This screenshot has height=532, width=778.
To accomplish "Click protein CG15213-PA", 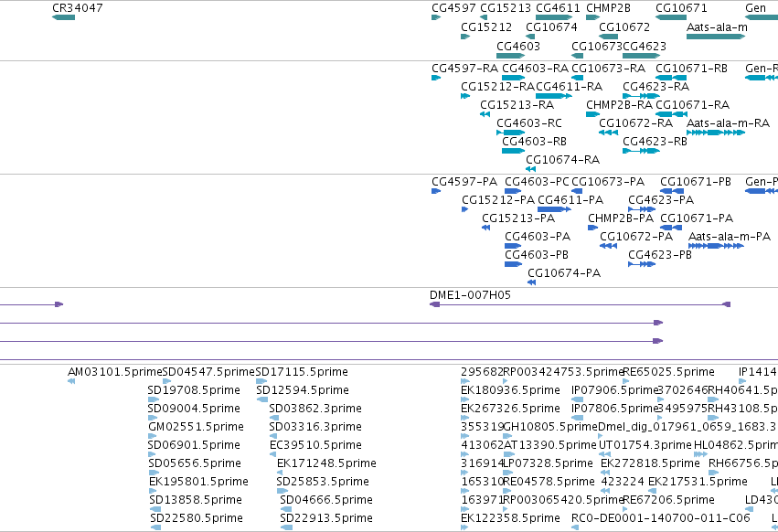I will 486,228.
